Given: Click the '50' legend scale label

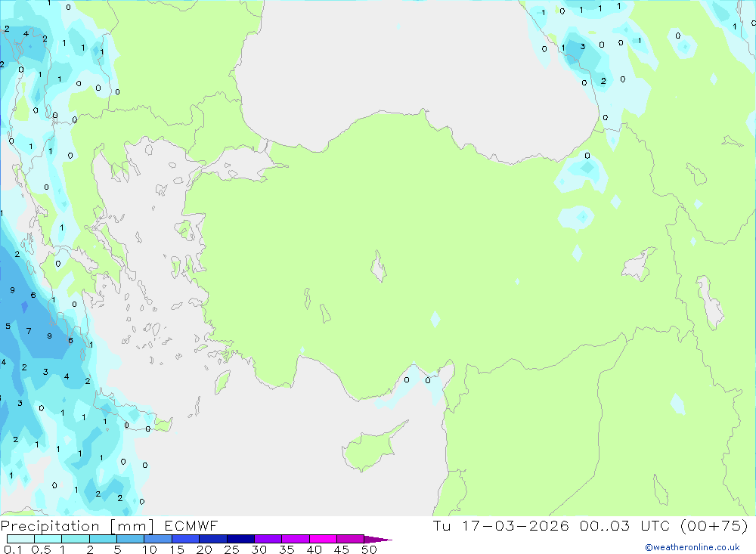Looking at the screenshot, I should (370, 549).
